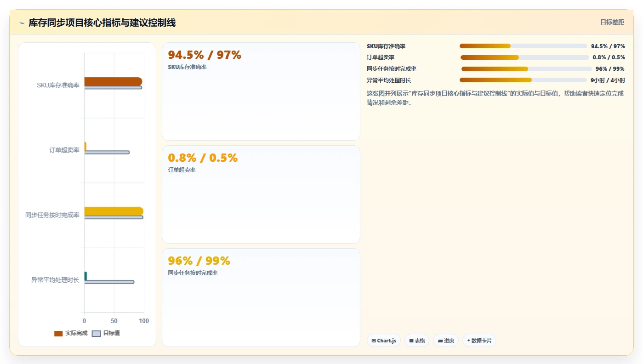643x364 pixels.
Task: Click the gray 订单超卖率 target bar in chart
Action: pos(107,152)
